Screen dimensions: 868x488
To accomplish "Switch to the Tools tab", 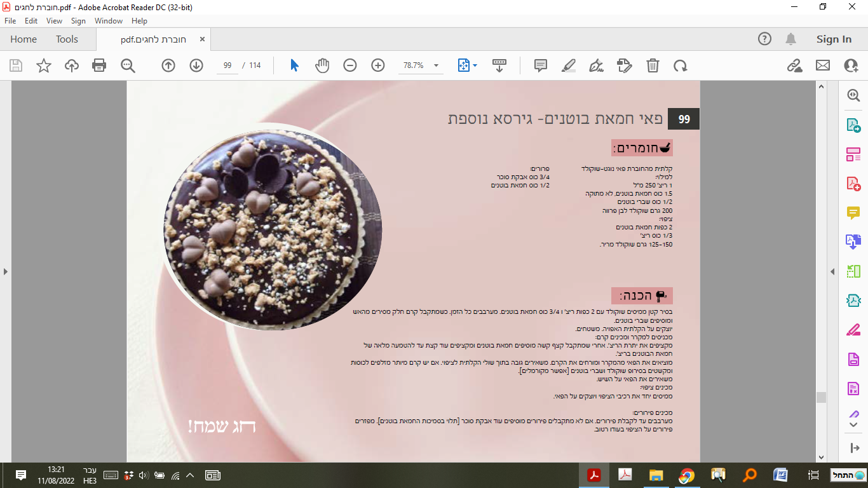I will 67,39.
